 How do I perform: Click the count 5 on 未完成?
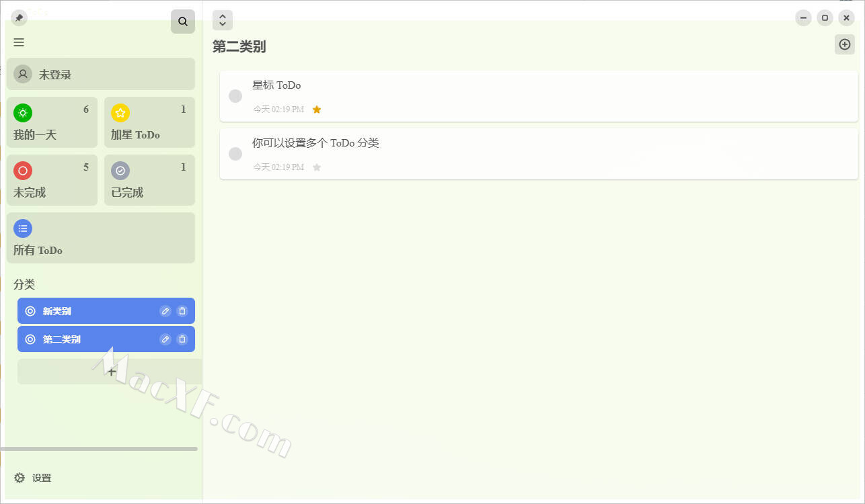point(86,167)
